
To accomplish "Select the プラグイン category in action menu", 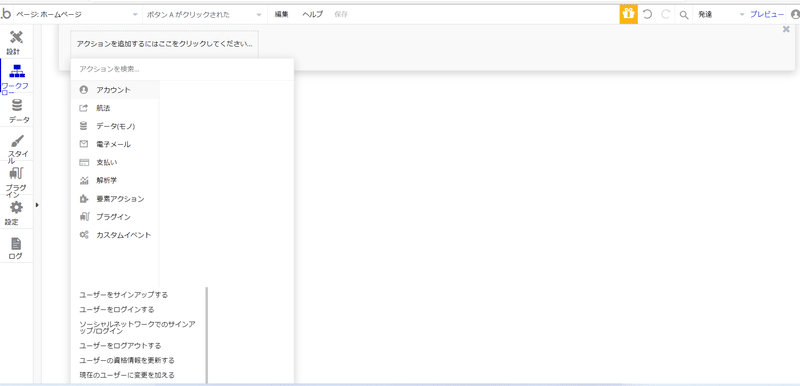I will point(115,217).
